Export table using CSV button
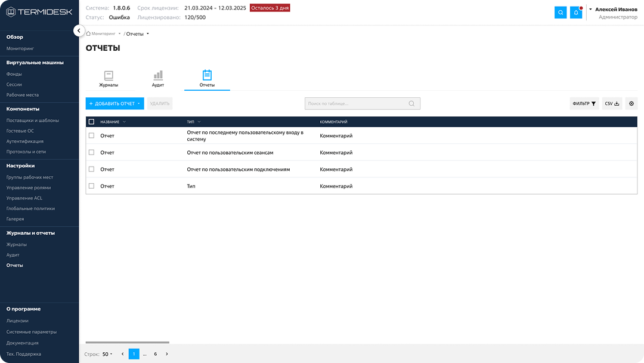The height and width of the screenshot is (363, 644). (x=612, y=104)
